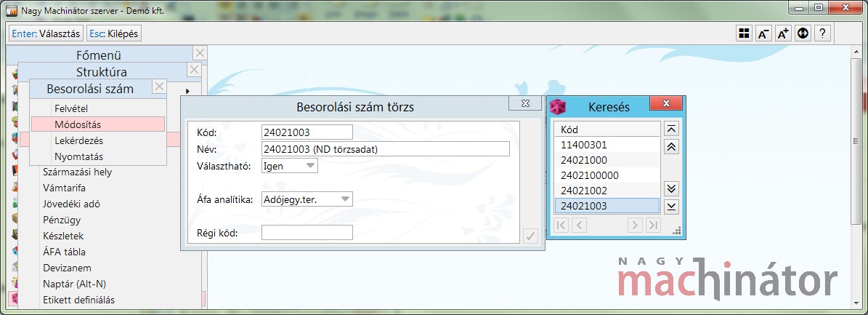Click the pink cube icon in Keresés title
This screenshot has width=868, height=315.
click(558, 107)
